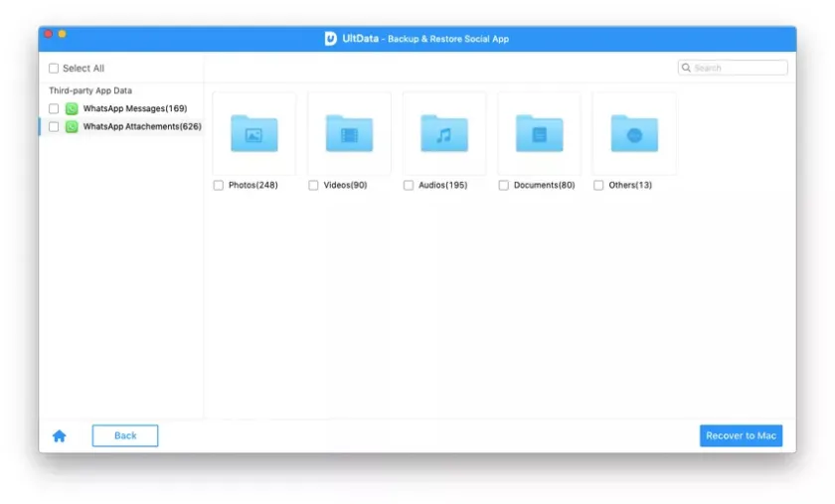Select WhatsApp Messages(169) in the sidebar
This screenshot has width=835, height=504.
click(134, 108)
